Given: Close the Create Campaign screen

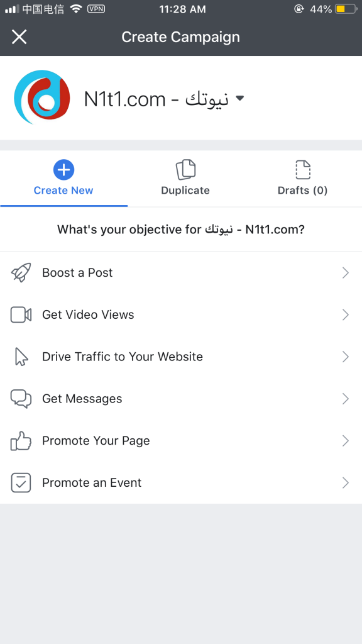Looking at the screenshot, I should (19, 37).
